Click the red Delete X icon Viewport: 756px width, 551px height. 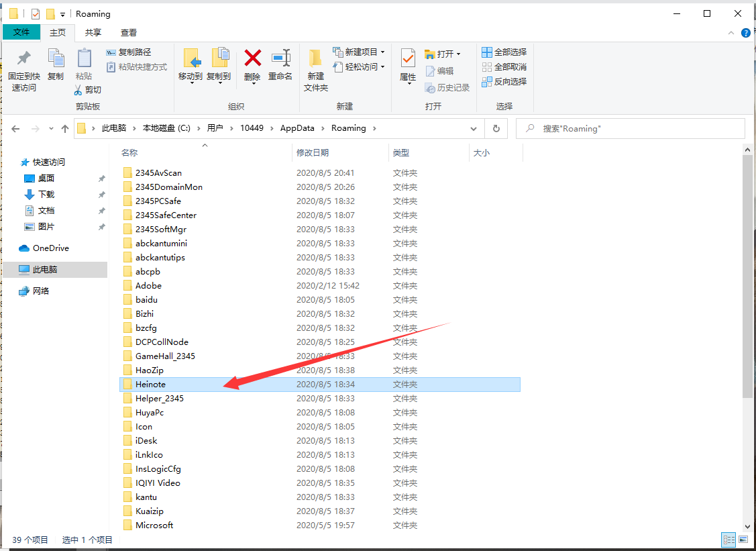(x=253, y=58)
